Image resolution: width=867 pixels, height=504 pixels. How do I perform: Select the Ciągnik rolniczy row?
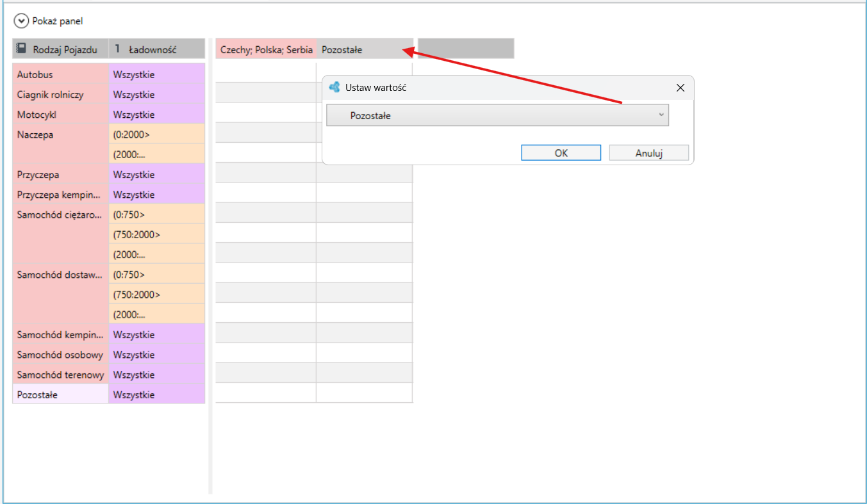(61, 94)
